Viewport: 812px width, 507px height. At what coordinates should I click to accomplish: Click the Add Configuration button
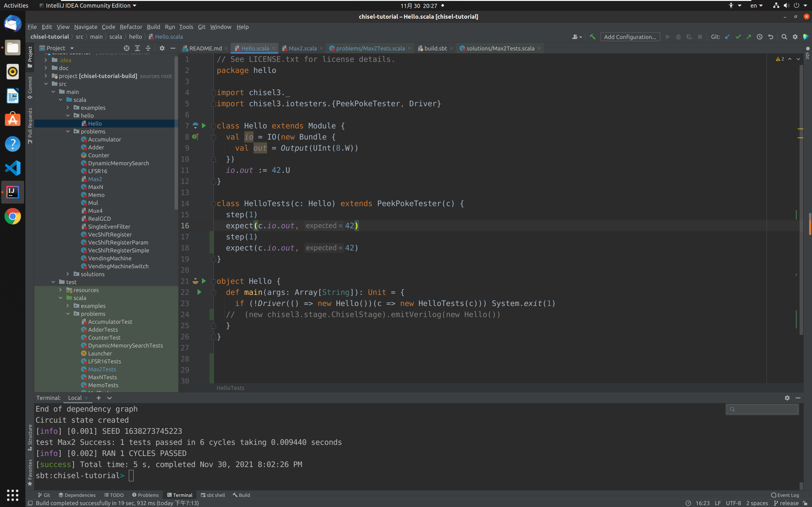630,37
